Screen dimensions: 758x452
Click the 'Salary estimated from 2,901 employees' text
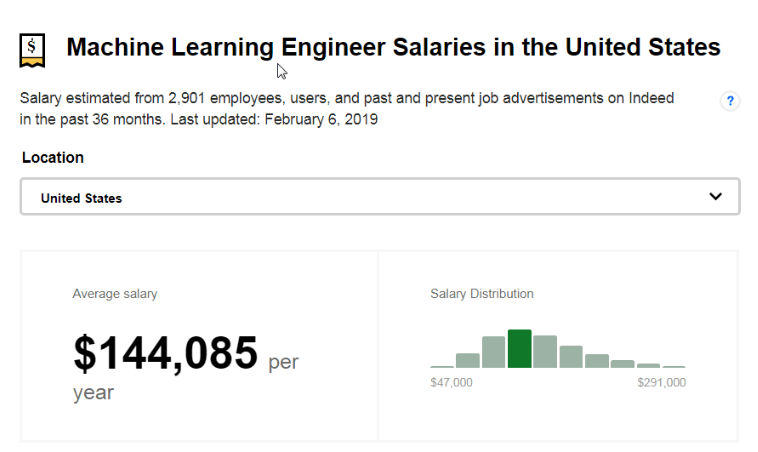click(x=151, y=98)
